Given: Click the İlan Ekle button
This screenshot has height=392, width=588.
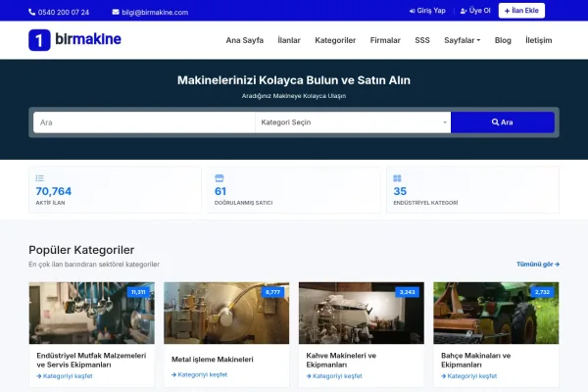Looking at the screenshot, I should pyautogui.click(x=521, y=11).
